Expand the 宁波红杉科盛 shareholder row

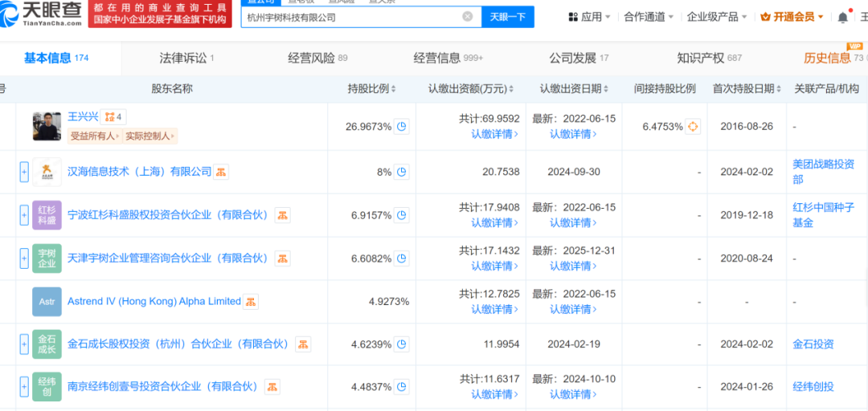pos(24,215)
